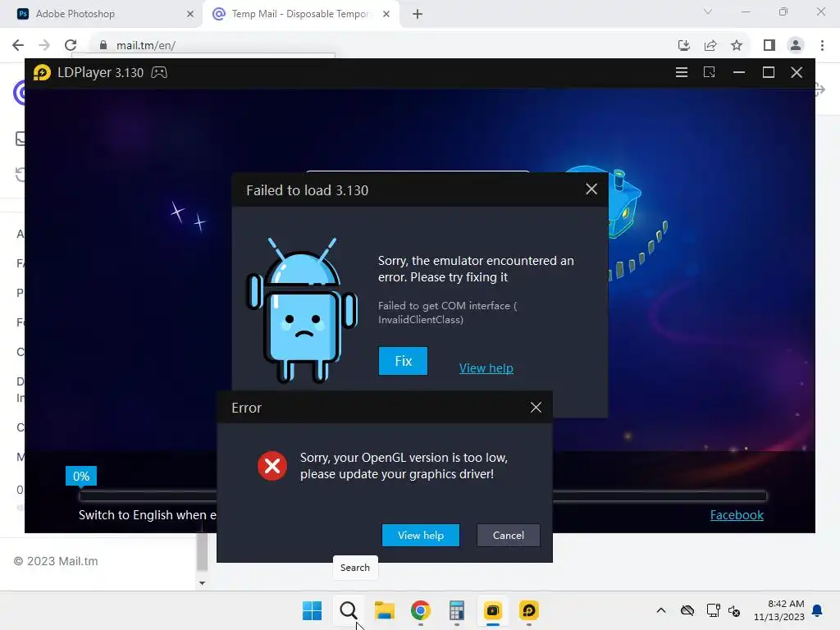Open Calculator from taskbar
The image size is (840, 630).
tap(456, 610)
